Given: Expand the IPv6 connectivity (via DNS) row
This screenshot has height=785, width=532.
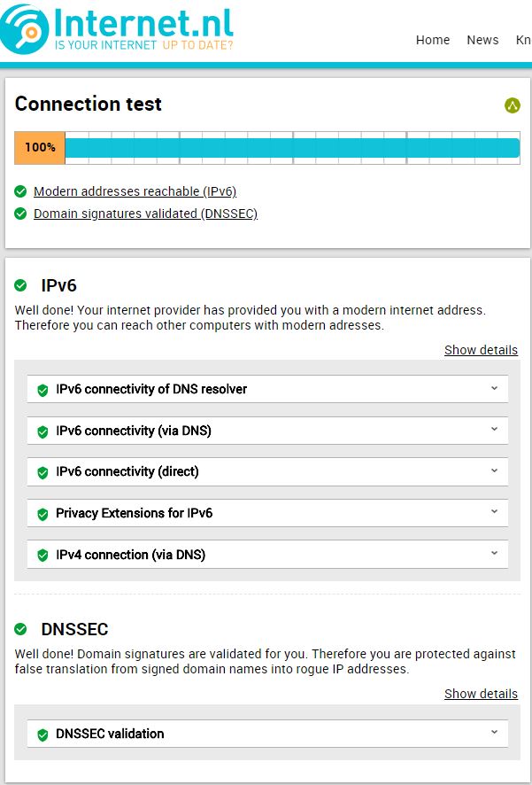Looking at the screenshot, I should [x=267, y=431].
